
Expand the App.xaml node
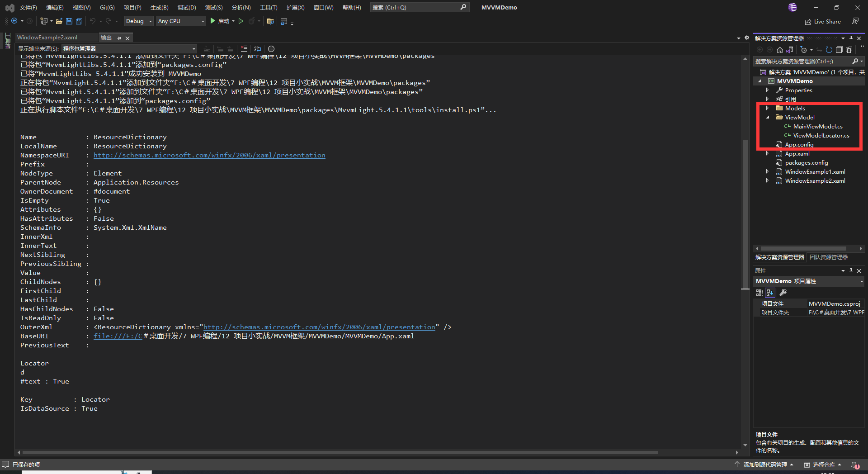pyautogui.click(x=767, y=153)
